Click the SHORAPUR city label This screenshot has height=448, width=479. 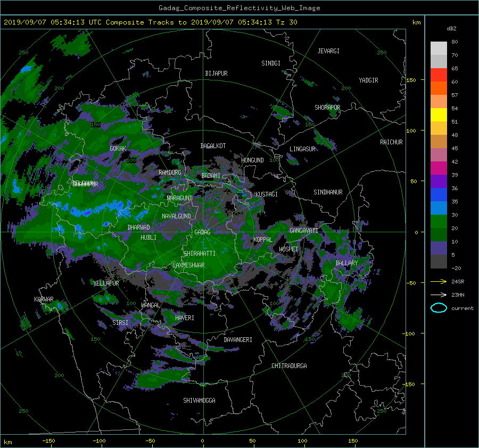click(327, 108)
